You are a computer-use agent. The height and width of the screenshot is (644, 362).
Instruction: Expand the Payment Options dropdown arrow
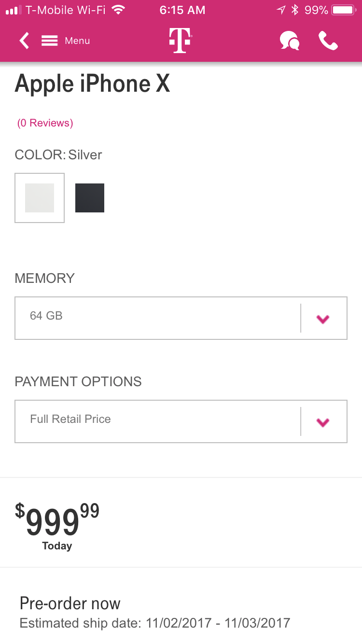point(323,422)
